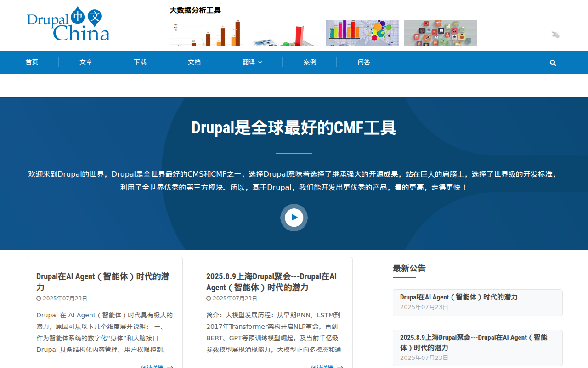Image resolution: width=588 pixels, height=368 pixels.
Task: Play the banner video button
Action: 294,218
